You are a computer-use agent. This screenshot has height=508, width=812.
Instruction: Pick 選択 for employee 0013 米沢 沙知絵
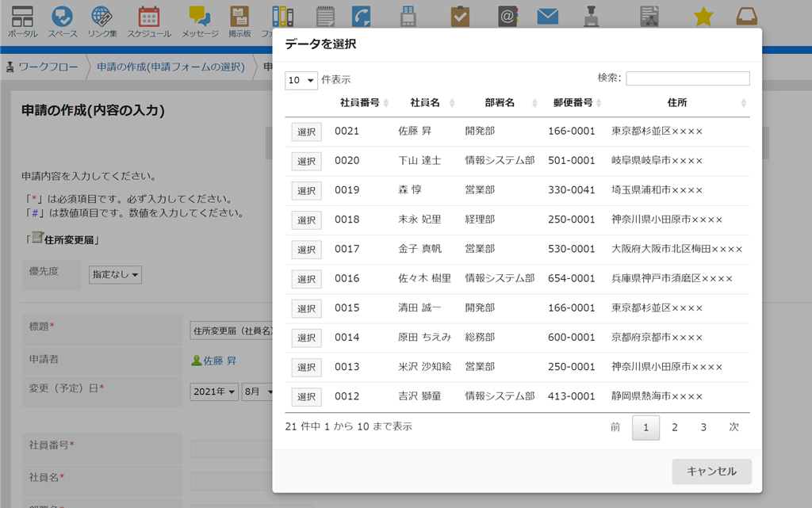tap(307, 368)
